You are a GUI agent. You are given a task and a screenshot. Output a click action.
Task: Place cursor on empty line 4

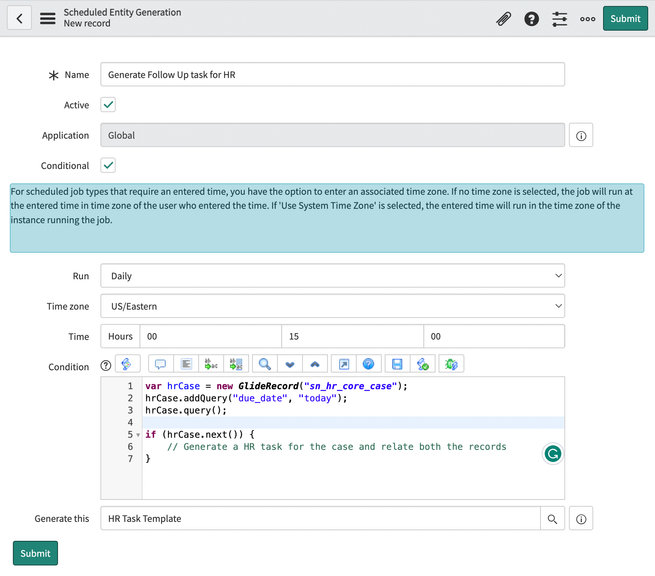(353, 422)
